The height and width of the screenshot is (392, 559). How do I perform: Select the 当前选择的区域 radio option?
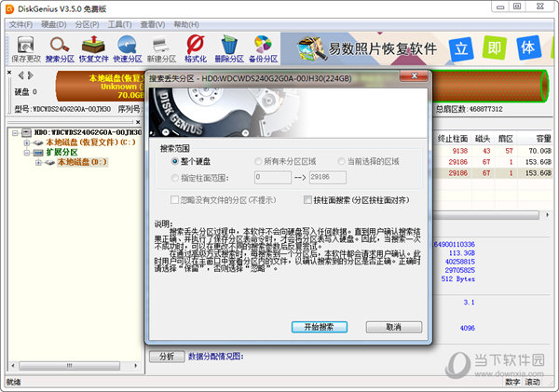point(341,161)
